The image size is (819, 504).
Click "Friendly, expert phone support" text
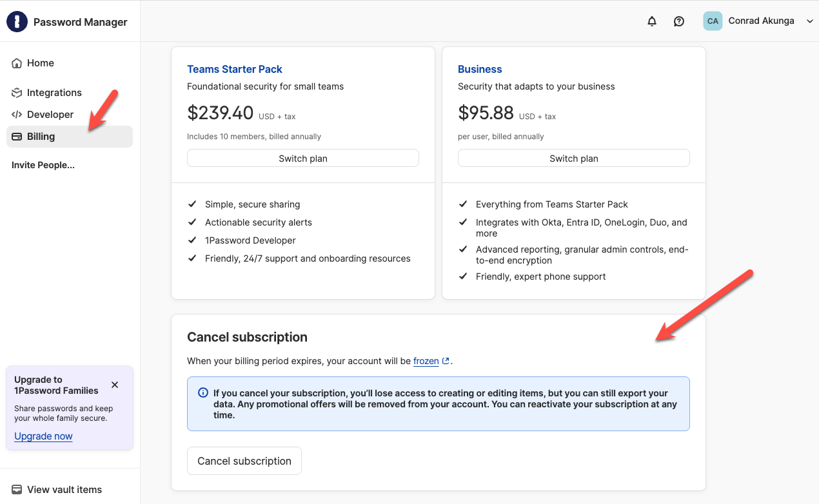541,276
